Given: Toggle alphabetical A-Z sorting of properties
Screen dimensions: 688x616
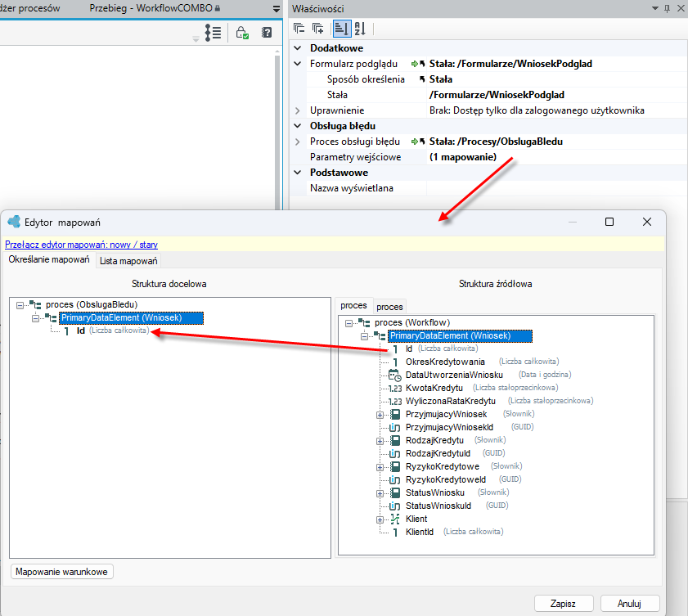Looking at the screenshot, I should (360, 29).
